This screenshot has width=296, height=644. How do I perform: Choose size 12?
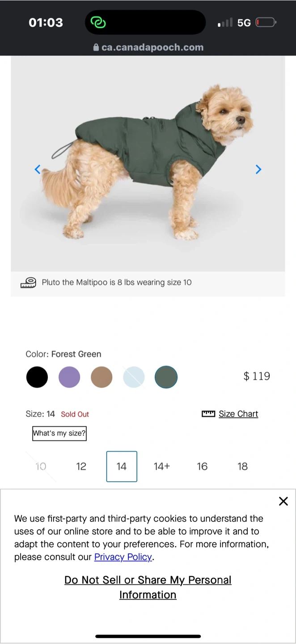(81, 466)
